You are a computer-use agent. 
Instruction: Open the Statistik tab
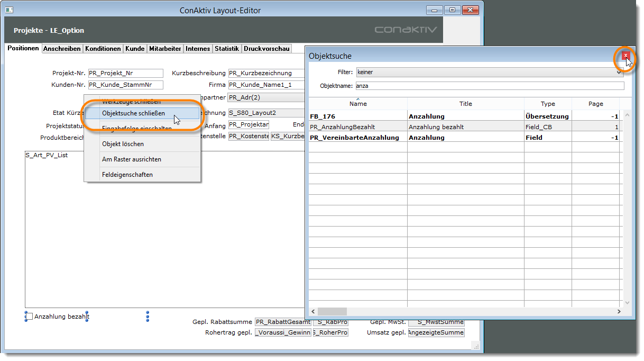point(227,49)
